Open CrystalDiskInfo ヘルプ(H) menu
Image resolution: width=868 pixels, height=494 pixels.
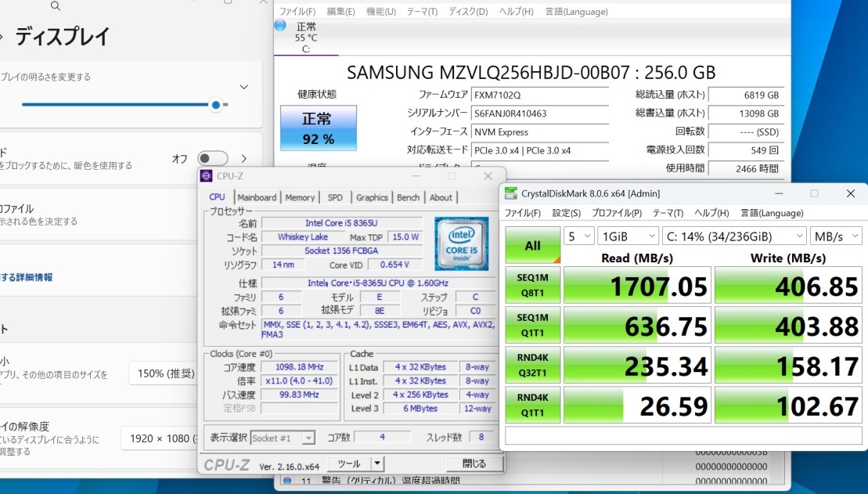pyautogui.click(x=516, y=12)
